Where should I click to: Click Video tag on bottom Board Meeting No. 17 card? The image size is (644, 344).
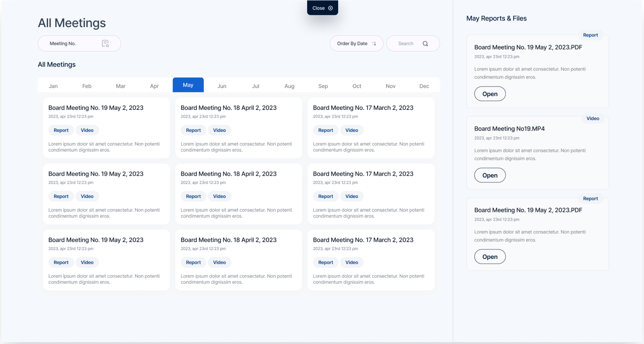[x=351, y=262]
